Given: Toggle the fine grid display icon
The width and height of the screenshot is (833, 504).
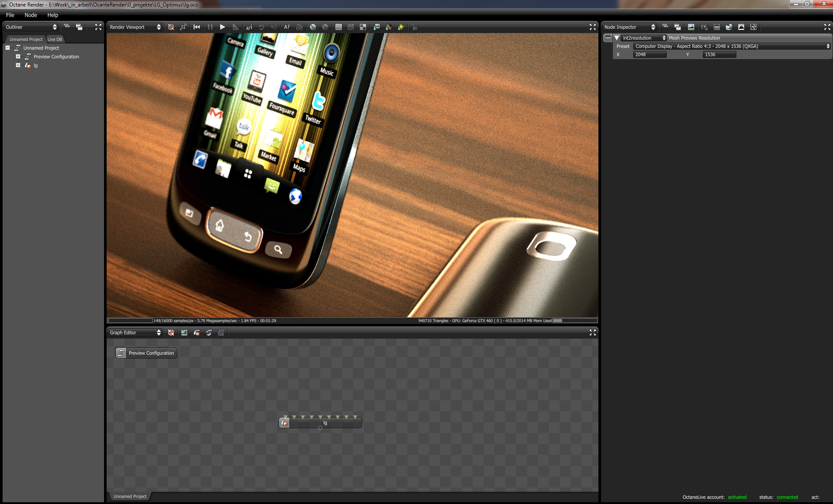Looking at the screenshot, I should coord(339,27).
